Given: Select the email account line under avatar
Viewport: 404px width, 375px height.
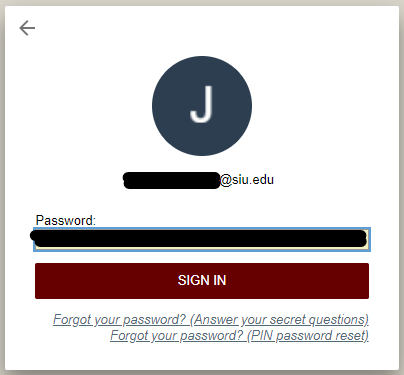Looking at the screenshot, I should click(x=198, y=180).
